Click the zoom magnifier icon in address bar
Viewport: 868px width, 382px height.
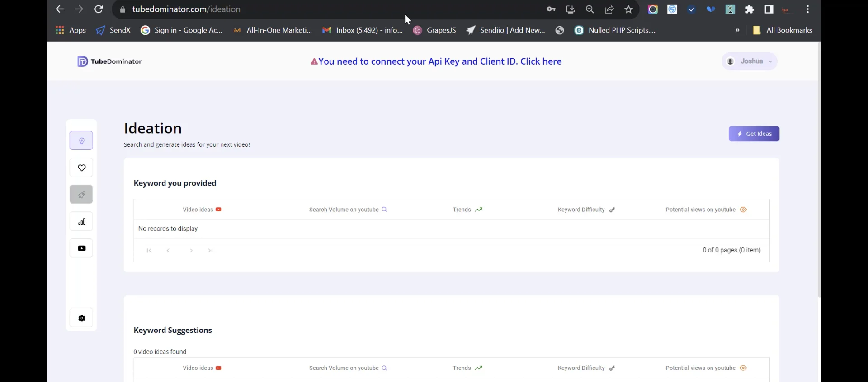click(x=590, y=9)
